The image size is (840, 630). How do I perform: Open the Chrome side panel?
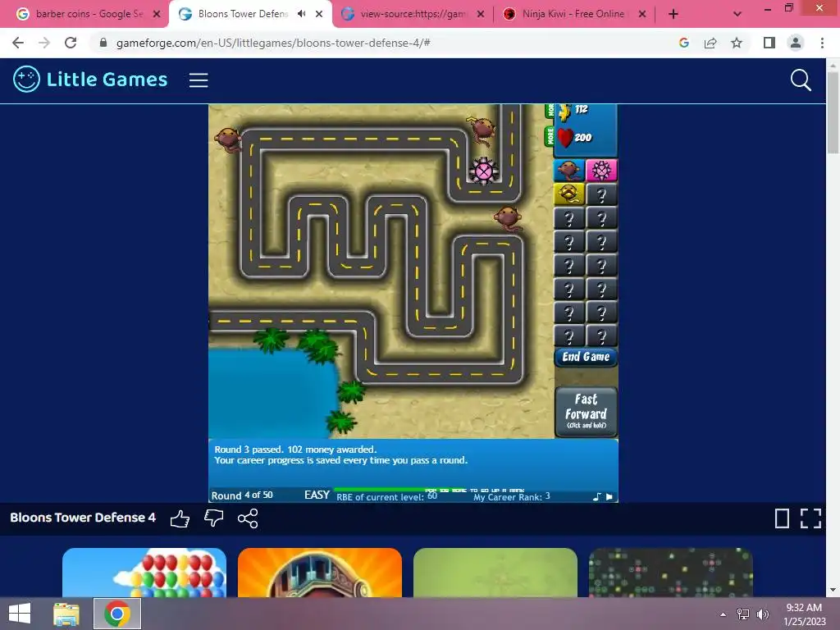(x=769, y=43)
